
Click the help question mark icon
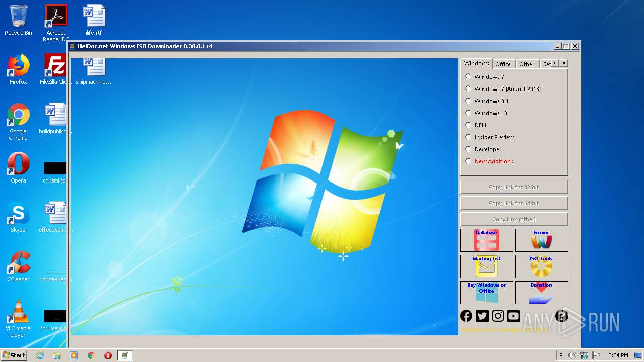(x=561, y=316)
